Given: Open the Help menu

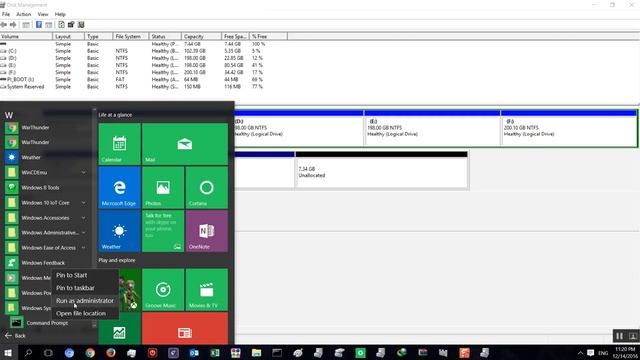Looking at the screenshot, I should [x=60, y=14].
